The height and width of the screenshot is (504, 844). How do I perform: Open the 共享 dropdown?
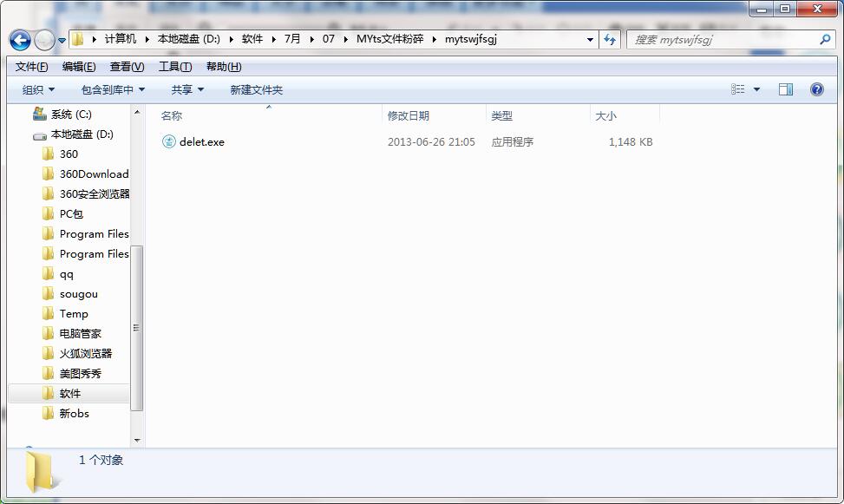pos(187,90)
